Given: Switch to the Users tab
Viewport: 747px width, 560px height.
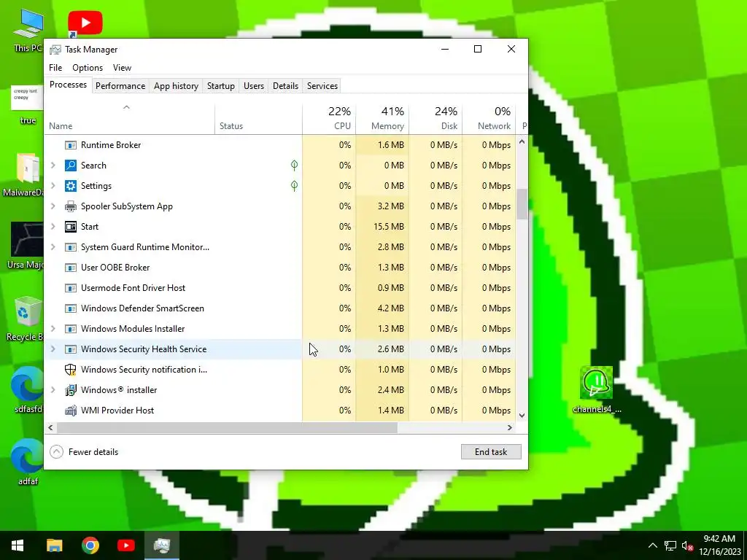Looking at the screenshot, I should (x=253, y=86).
